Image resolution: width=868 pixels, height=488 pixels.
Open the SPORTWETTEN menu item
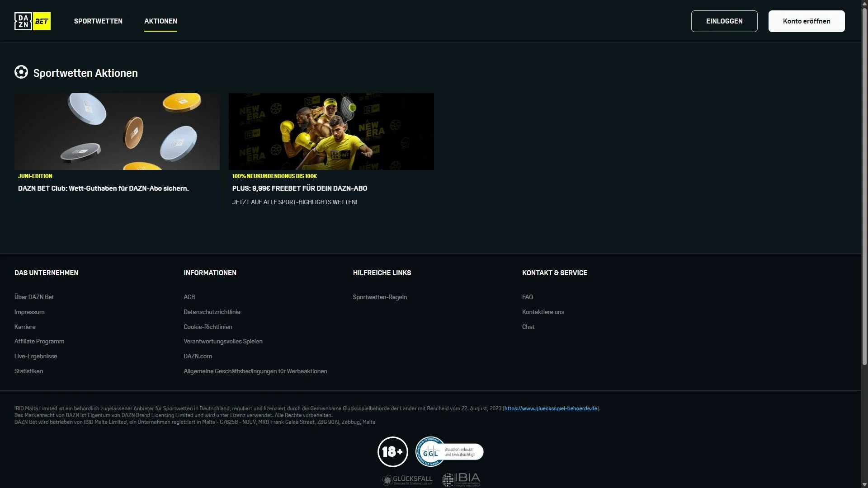coord(98,21)
